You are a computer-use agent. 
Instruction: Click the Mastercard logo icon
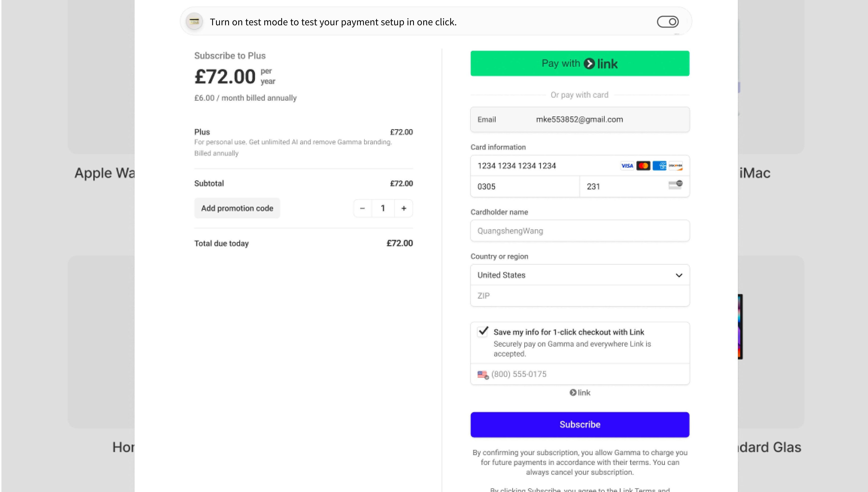[x=643, y=166]
